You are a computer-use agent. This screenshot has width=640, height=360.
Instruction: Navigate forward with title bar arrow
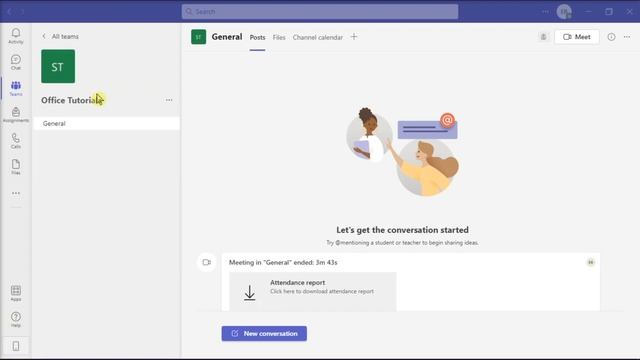[x=22, y=12]
